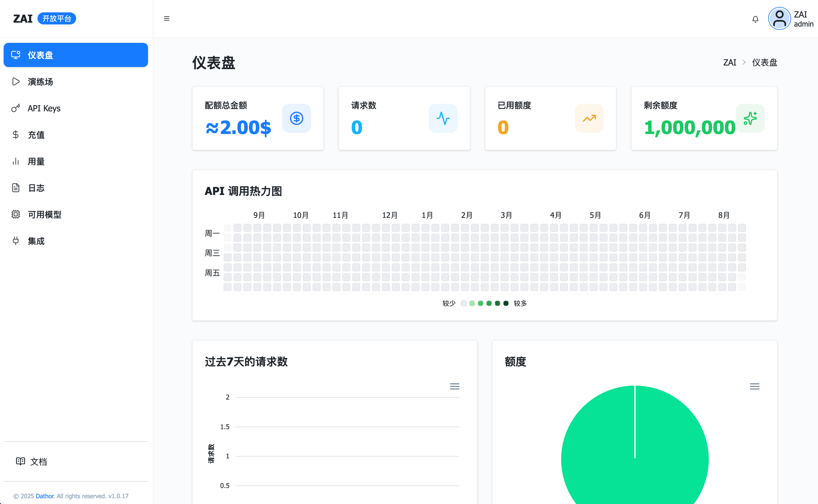Open the 充值 recharge page
The image size is (818, 504).
[x=36, y=135]
